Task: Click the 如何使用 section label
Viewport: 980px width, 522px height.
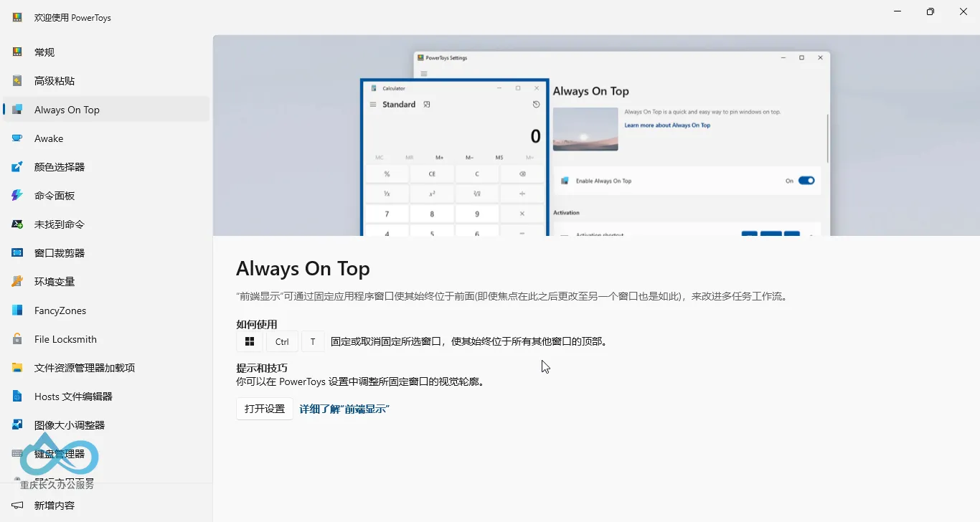Action: click(257, 324)
